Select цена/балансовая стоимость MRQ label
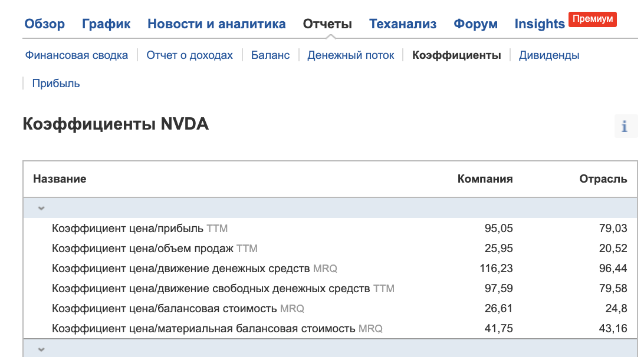 [178, 309]
